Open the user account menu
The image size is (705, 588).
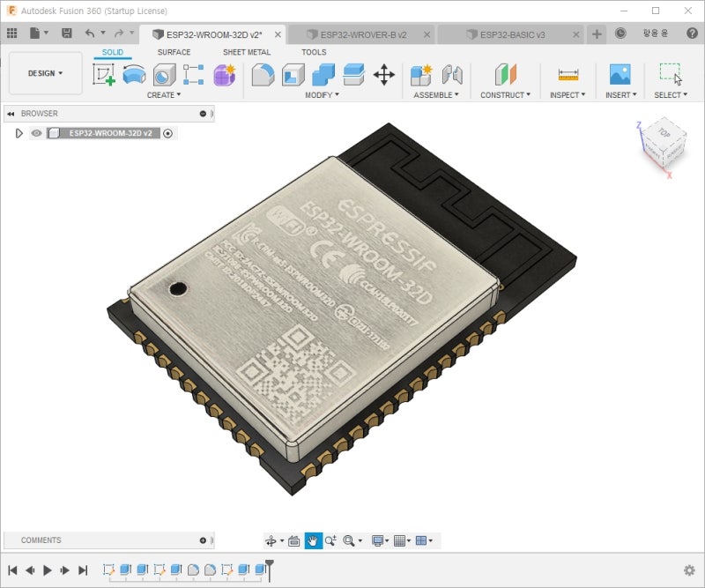pos(655,33)
